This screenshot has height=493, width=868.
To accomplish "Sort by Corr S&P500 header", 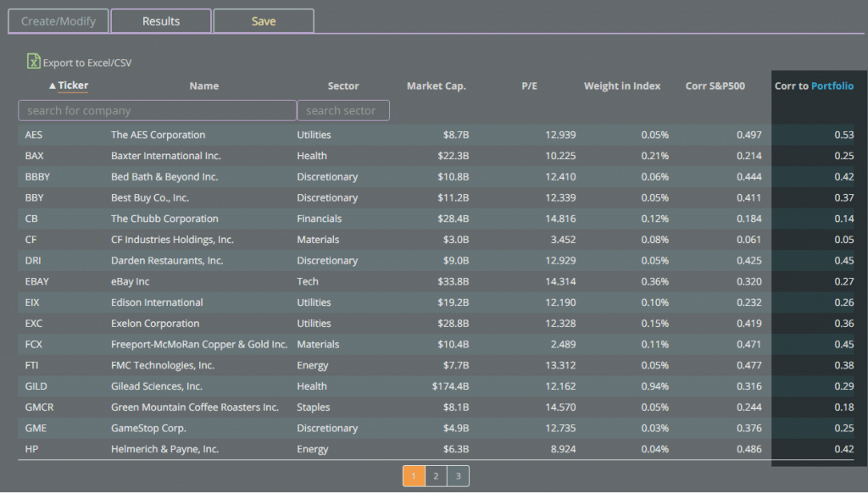I will 715,86.
